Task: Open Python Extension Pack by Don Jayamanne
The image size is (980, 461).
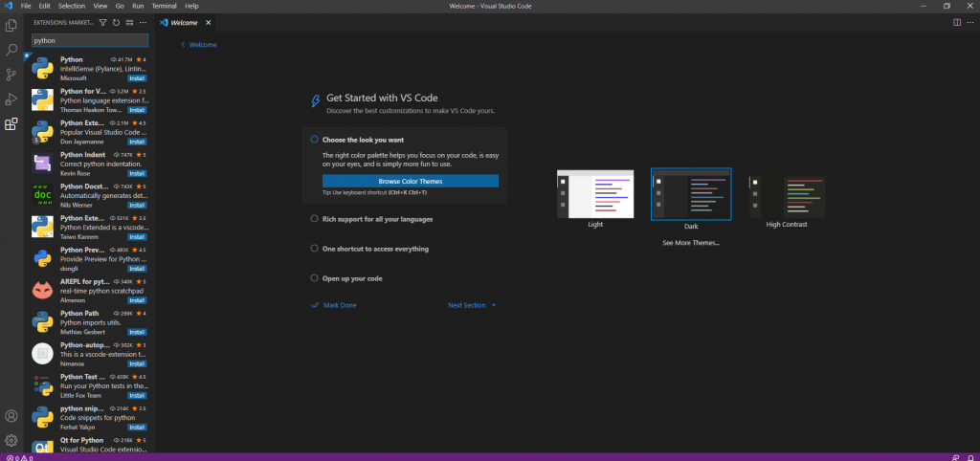Action: click(89, 132)
